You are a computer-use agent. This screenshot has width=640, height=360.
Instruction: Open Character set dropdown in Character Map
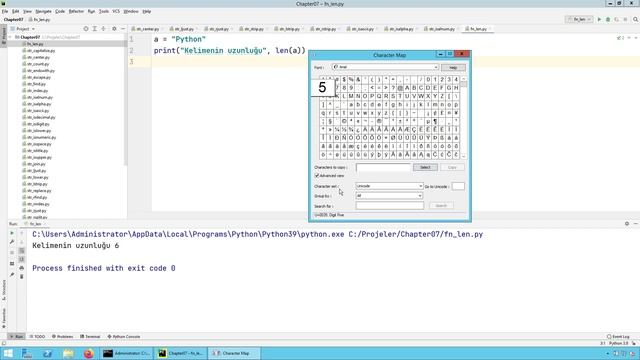point(420,186)
